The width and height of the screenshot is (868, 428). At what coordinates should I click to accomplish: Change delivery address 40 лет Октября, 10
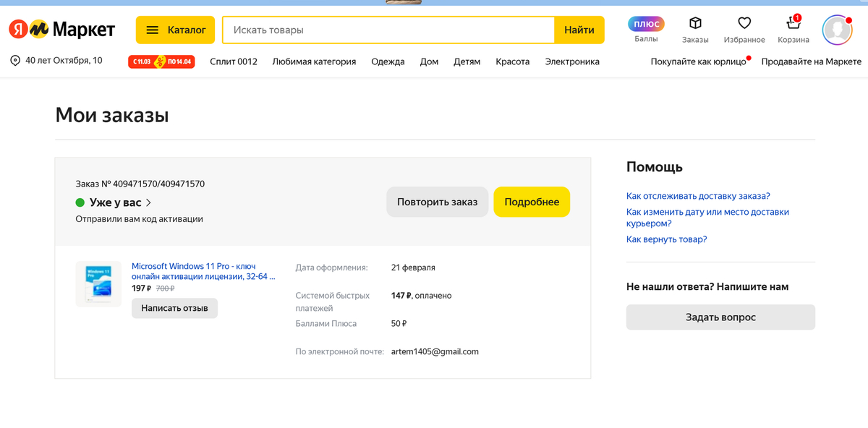coord(56,61)
